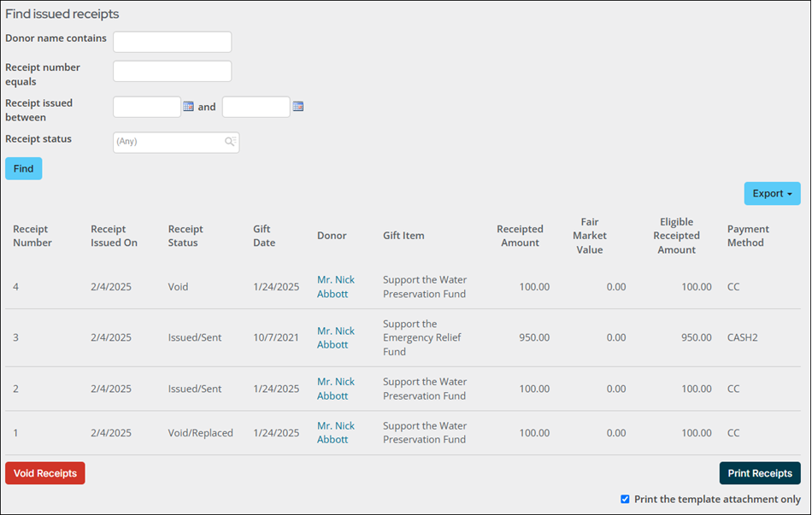Click the Receipt Number column header
This screenshot has width=812, height=515.
click(x=32, y=236)
